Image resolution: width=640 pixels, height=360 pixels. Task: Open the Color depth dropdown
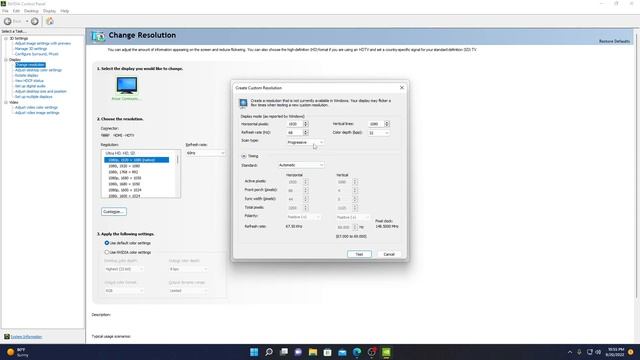coord(379,133)
